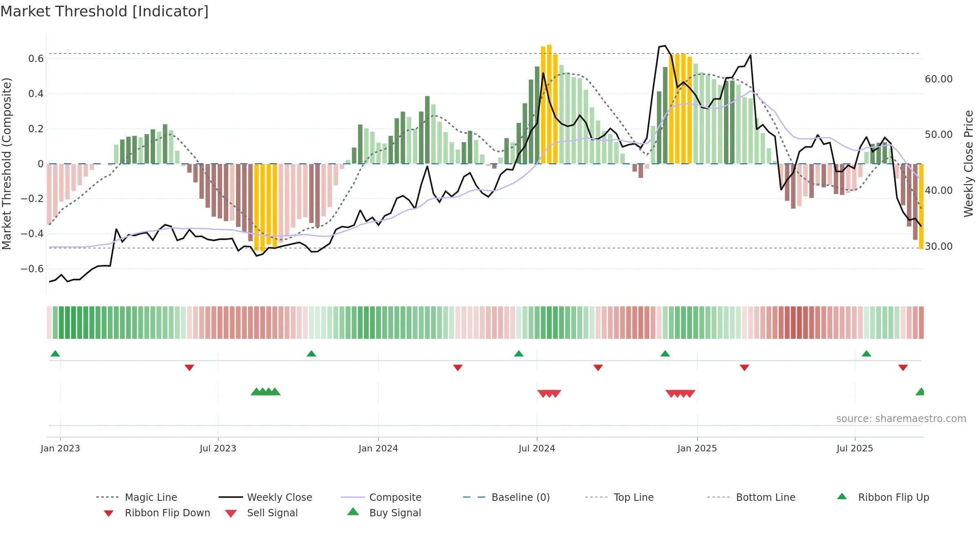980x551 pixels.
Task: Click the Ribbon Flip Down marker near Apr 2024
Action: click(458, 368)
